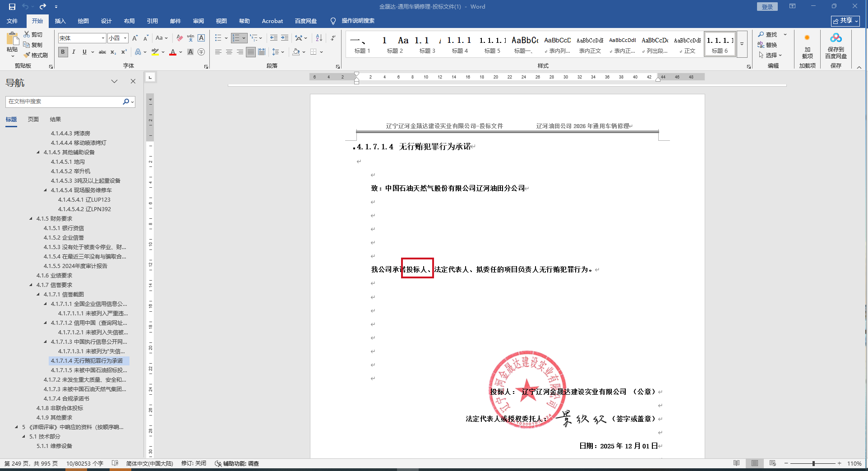The height and width of the screenshot is (471, 868).
Task: Insert an enclosed character
Action: (x=201, y=52)
